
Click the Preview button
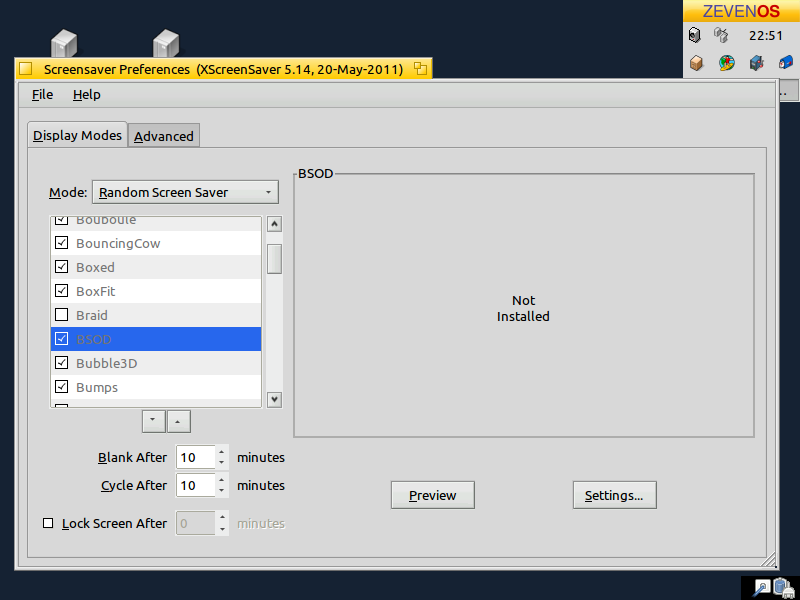point(433,495)
